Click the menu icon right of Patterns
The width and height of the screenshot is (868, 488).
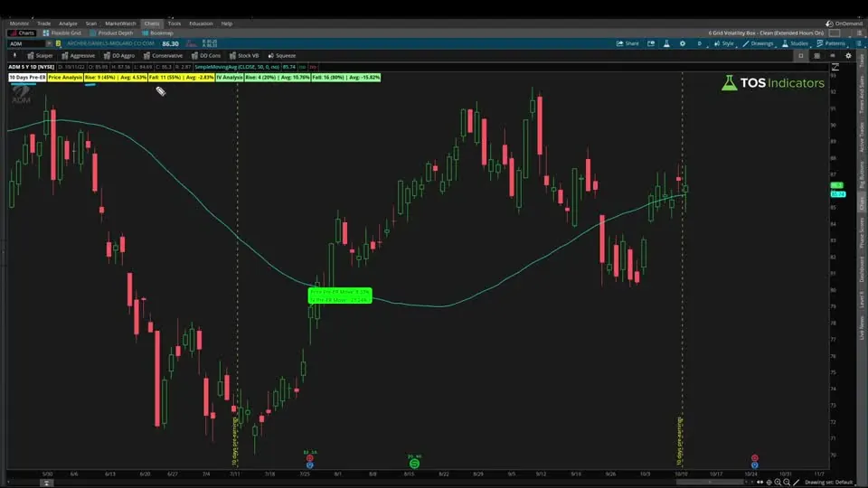(859, 43)
